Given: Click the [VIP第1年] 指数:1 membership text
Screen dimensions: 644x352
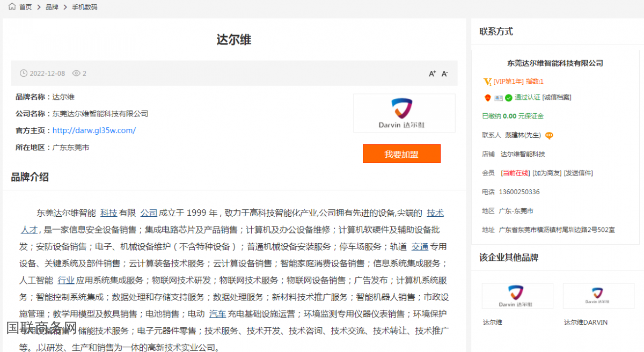Looking at the screenshot, I should coord(518,82).
